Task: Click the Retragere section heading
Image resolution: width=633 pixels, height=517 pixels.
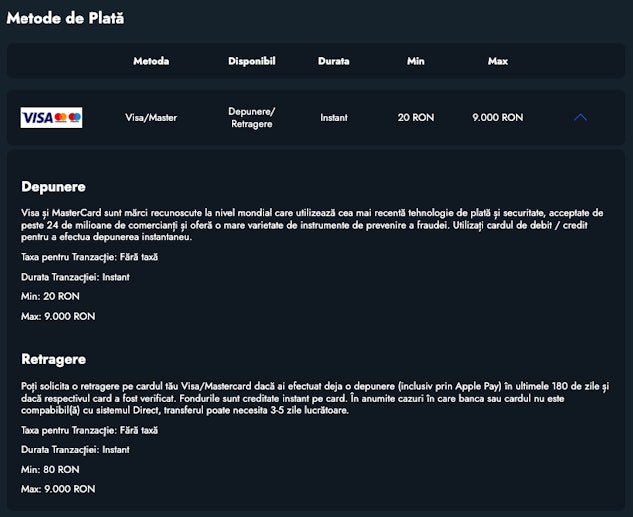Action: pos(53,359)
